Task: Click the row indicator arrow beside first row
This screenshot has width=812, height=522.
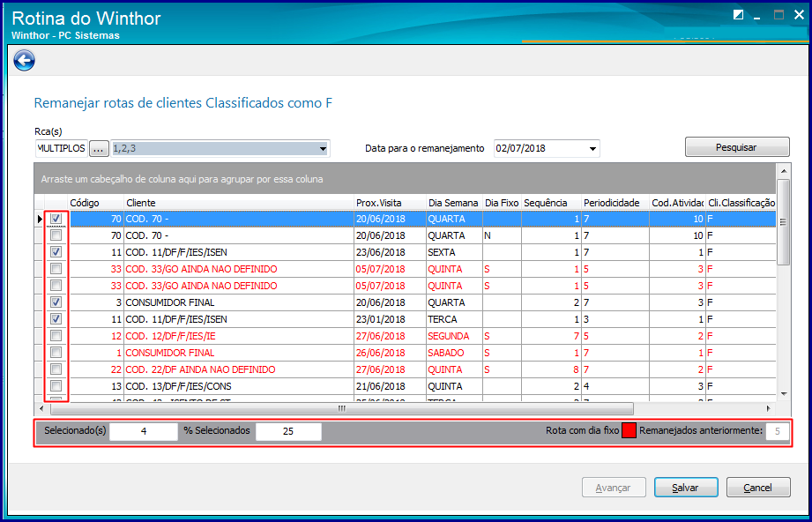Action: (x=40, y=219)
